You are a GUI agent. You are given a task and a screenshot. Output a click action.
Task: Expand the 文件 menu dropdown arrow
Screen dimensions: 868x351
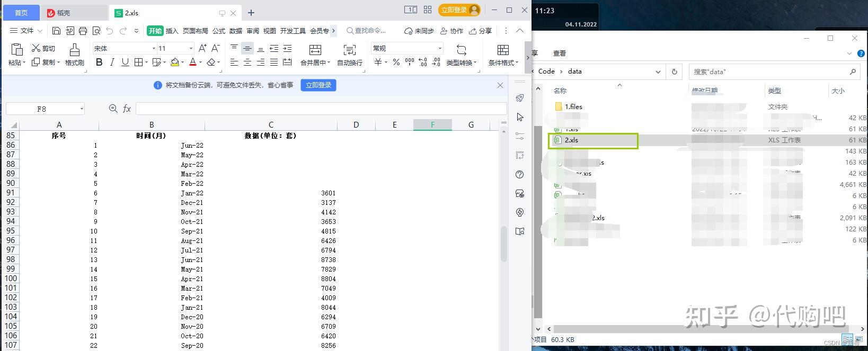(40, 31)
